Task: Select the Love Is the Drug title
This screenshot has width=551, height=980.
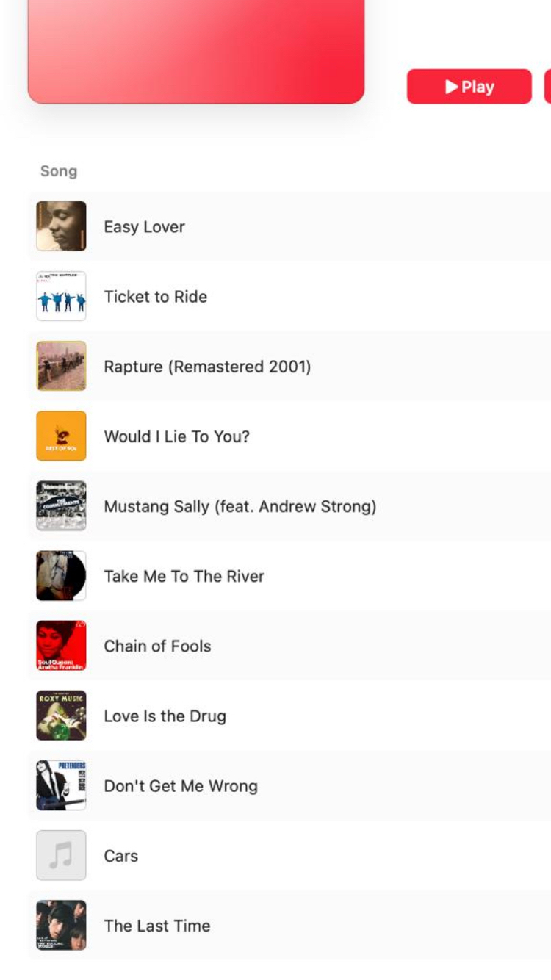Action: click(x=165, y=716)
